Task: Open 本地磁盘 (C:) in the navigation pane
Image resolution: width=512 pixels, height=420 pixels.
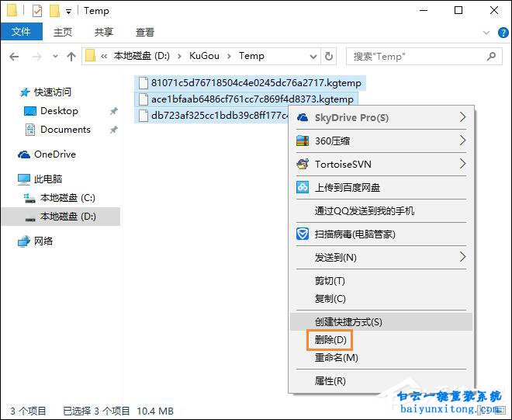Action: pyautogui.click(x=67, y=198)
